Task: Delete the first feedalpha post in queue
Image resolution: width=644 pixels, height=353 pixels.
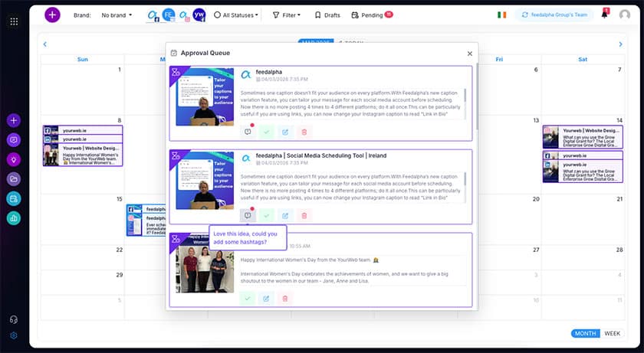Action: [x=304, y=132]
